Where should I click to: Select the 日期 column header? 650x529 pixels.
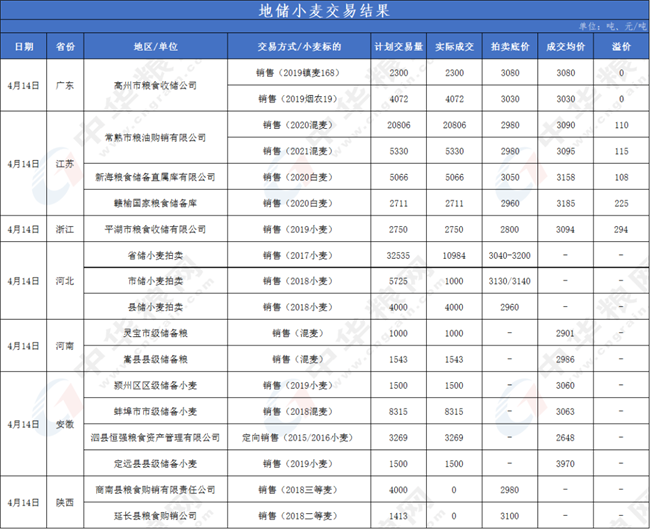coord(24,47)
